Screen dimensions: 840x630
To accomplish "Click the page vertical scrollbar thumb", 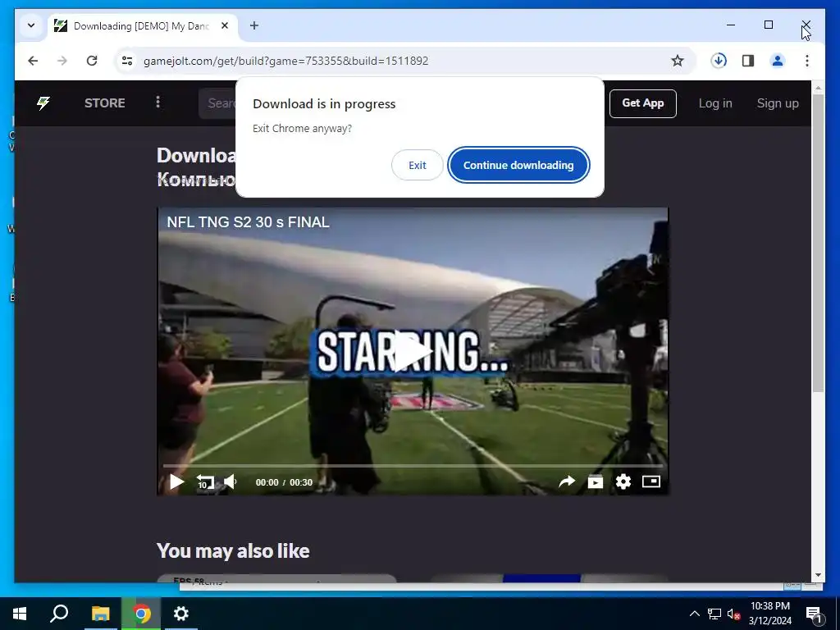I will click(818, 242).
